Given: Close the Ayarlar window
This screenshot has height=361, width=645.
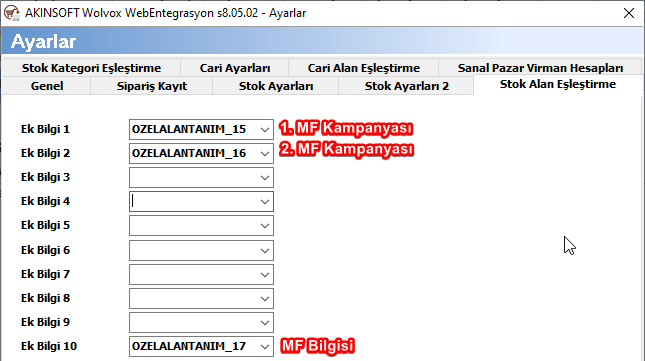Looking at the screenshot, I should (629, 13).
